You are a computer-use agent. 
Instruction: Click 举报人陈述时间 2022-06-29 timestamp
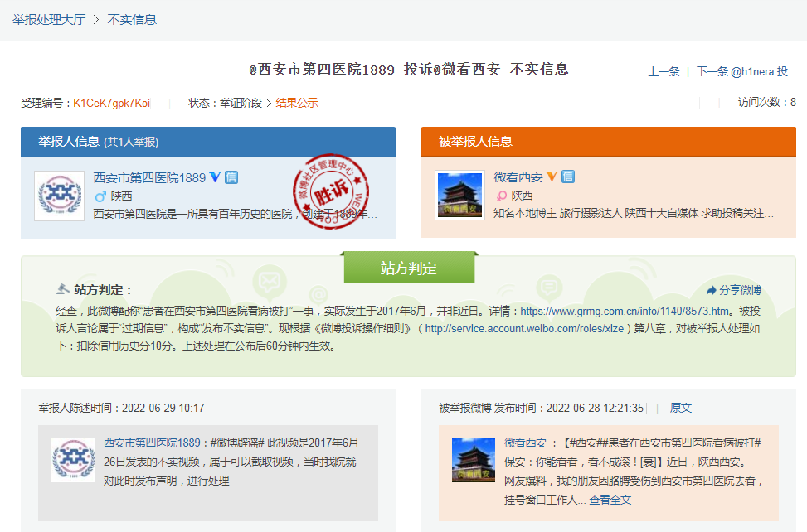click(x=121, y=409)
